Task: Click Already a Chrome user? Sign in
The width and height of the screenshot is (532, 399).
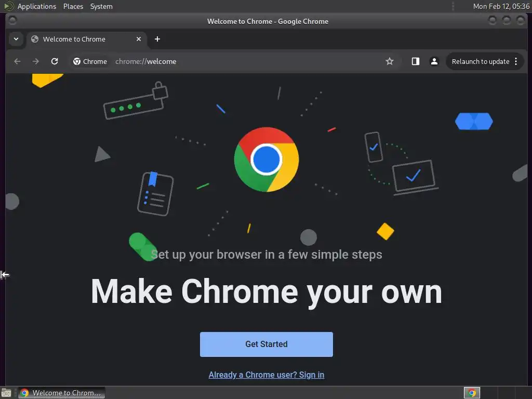Action: [x=267, y=375]
